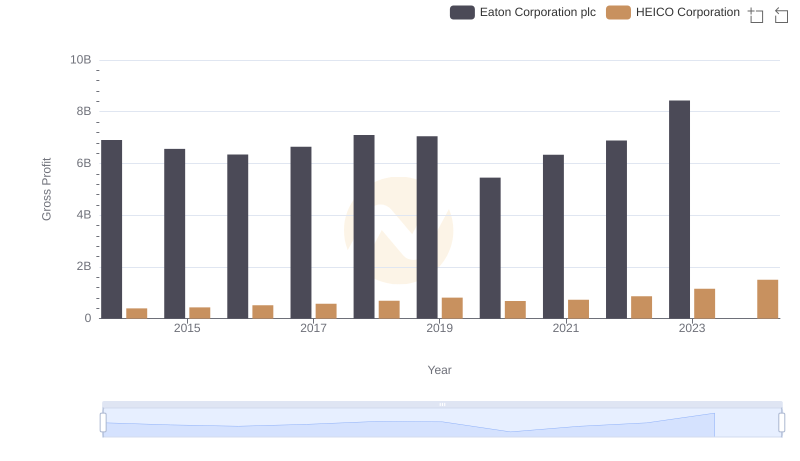Click the Eaton bar for 2019
The height and width of the screenshot is (461, 800).
(x=427, y=227)
